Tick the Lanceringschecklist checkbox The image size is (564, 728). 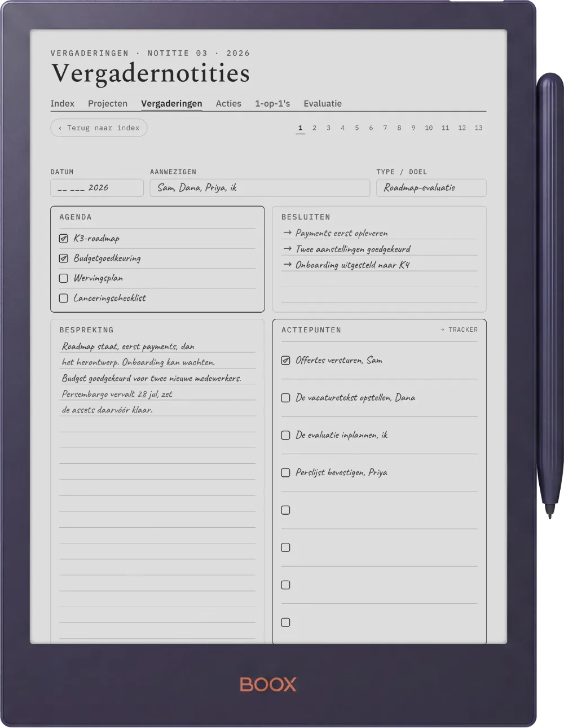pyautogui.click(x=64, y=298)
